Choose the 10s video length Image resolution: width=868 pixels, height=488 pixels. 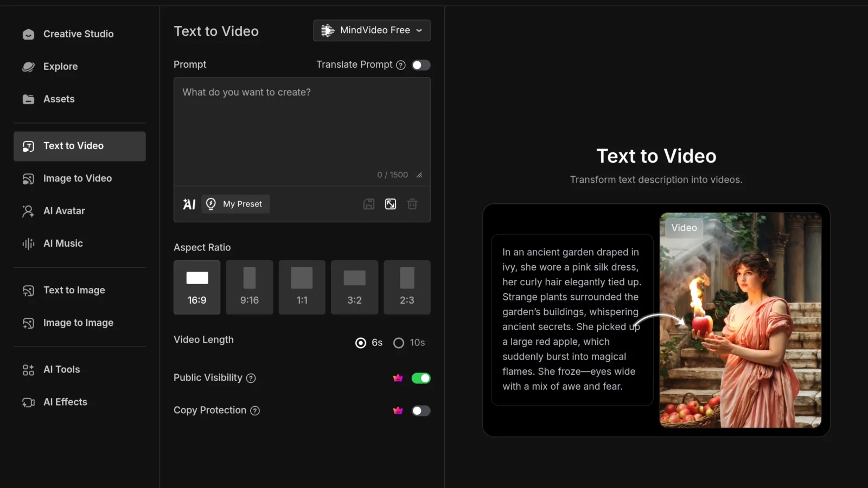(409, 343)
